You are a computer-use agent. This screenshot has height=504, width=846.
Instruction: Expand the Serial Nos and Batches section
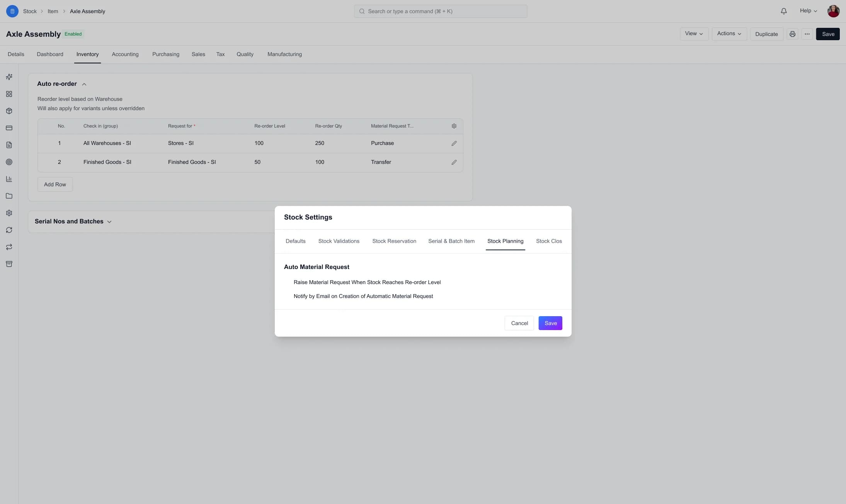click(x=109, y=221)
